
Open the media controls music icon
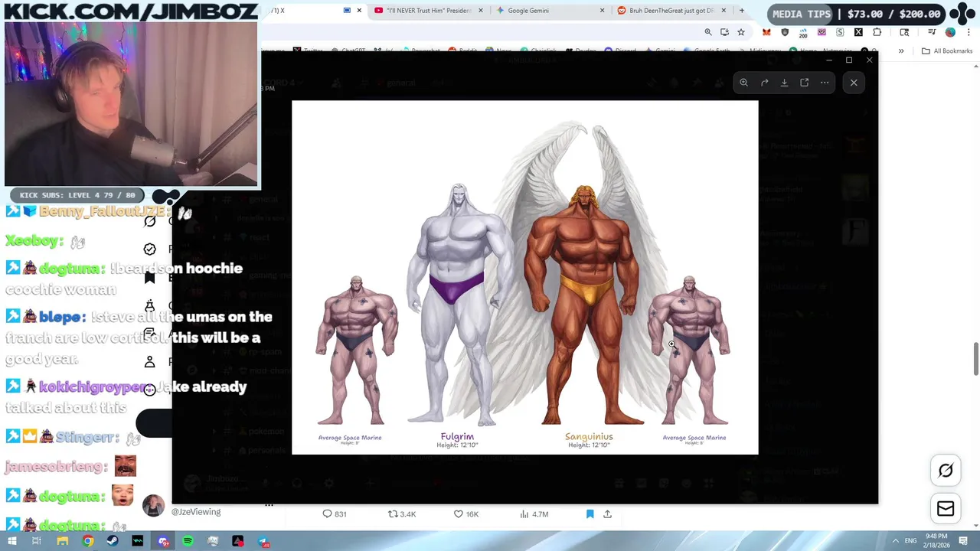pos(932,32)
